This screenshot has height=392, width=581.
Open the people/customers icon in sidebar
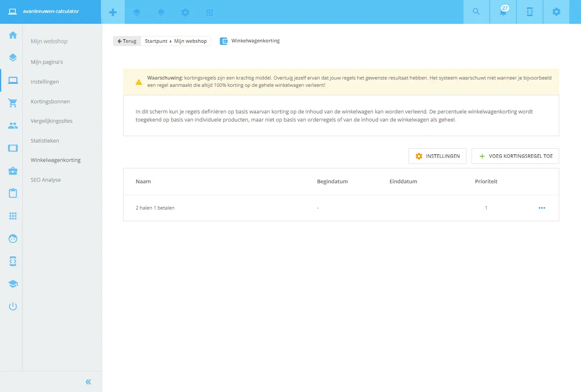tap(13, 126)
